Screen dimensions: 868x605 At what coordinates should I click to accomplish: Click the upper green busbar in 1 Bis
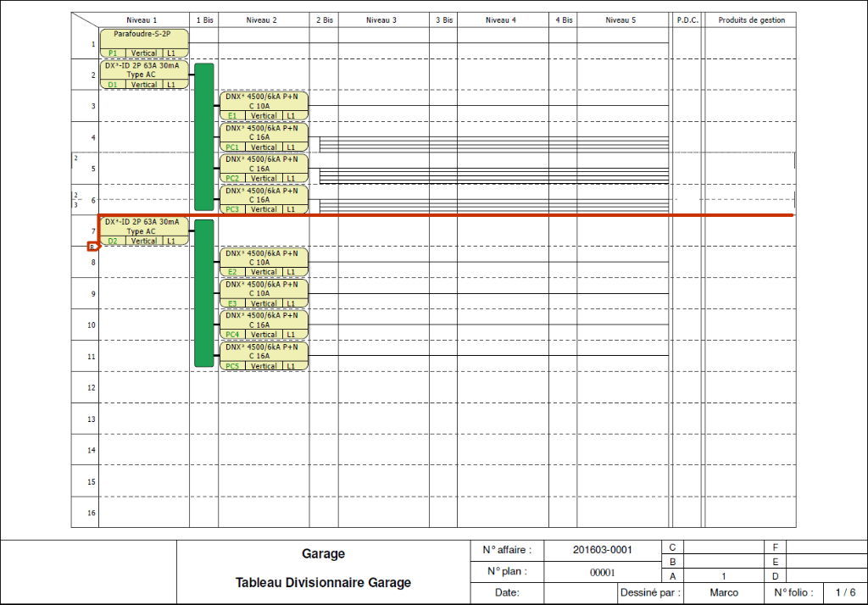tap(203, 136)
